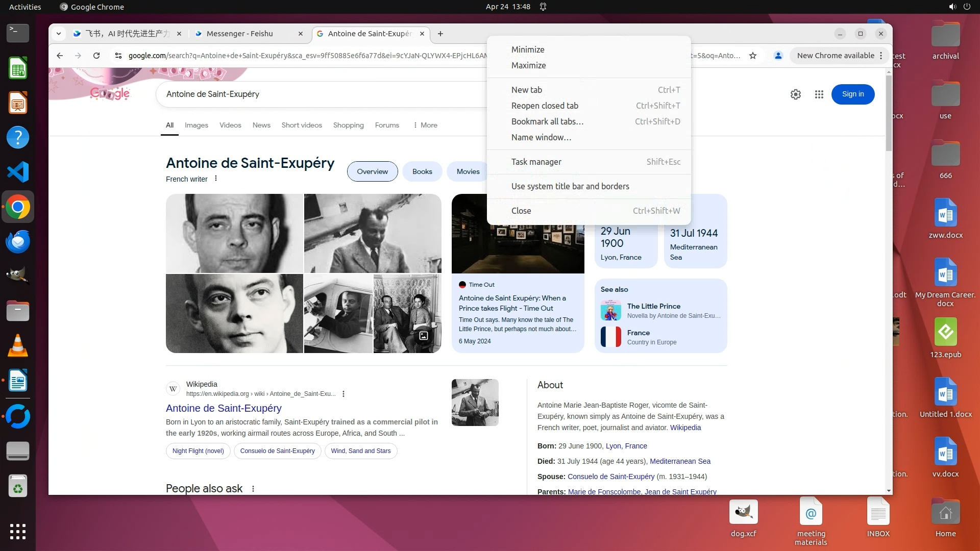Click the Sign in button
Image resolution: width=980 pixels, height=551 pixels.
(x=852, y=94)
